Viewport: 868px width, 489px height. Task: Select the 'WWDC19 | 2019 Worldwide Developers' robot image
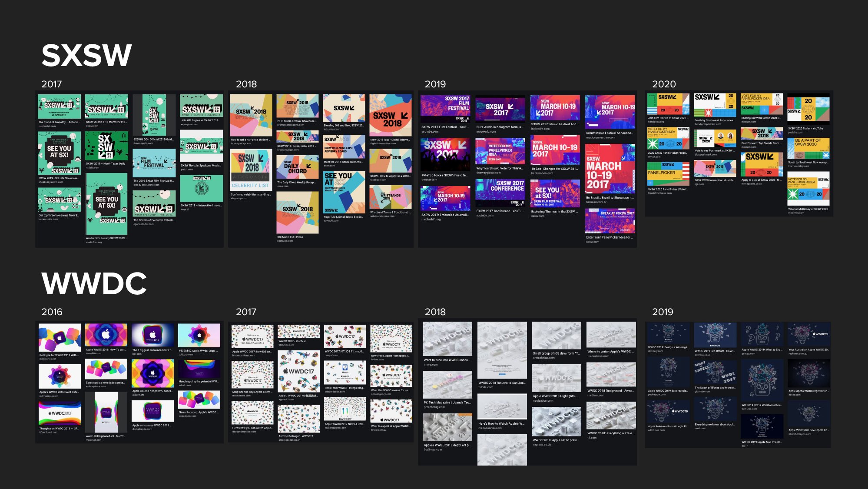(x=762, y=381)
